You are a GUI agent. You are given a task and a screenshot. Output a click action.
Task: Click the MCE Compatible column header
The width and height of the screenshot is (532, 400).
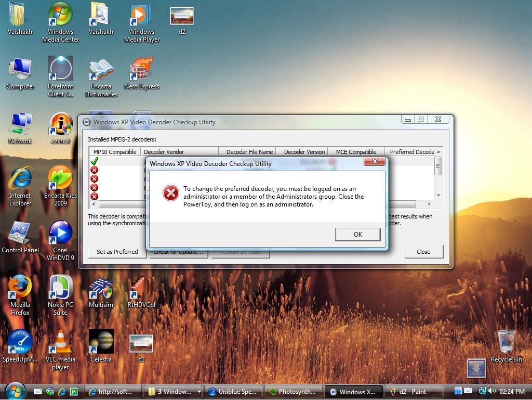356,152
